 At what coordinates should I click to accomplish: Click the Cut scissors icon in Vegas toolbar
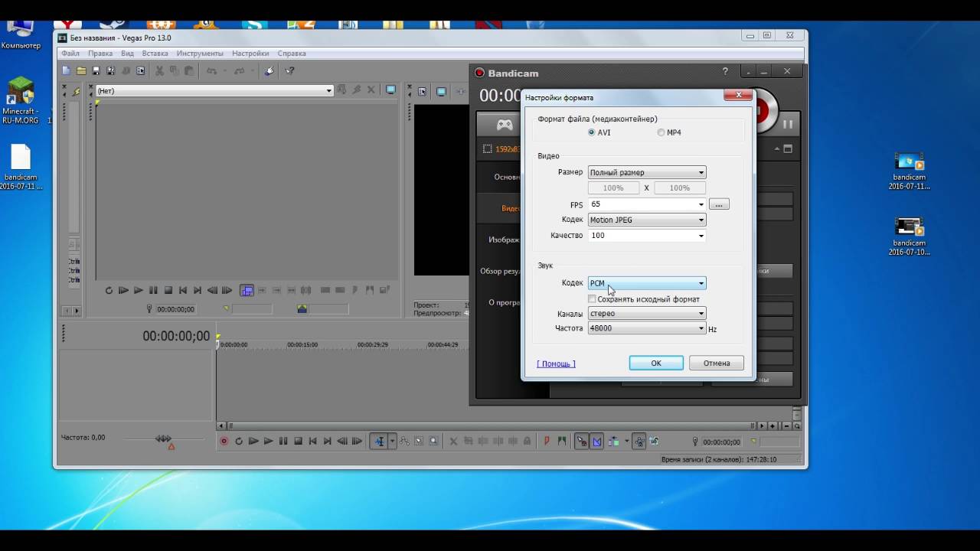[159, 70]
